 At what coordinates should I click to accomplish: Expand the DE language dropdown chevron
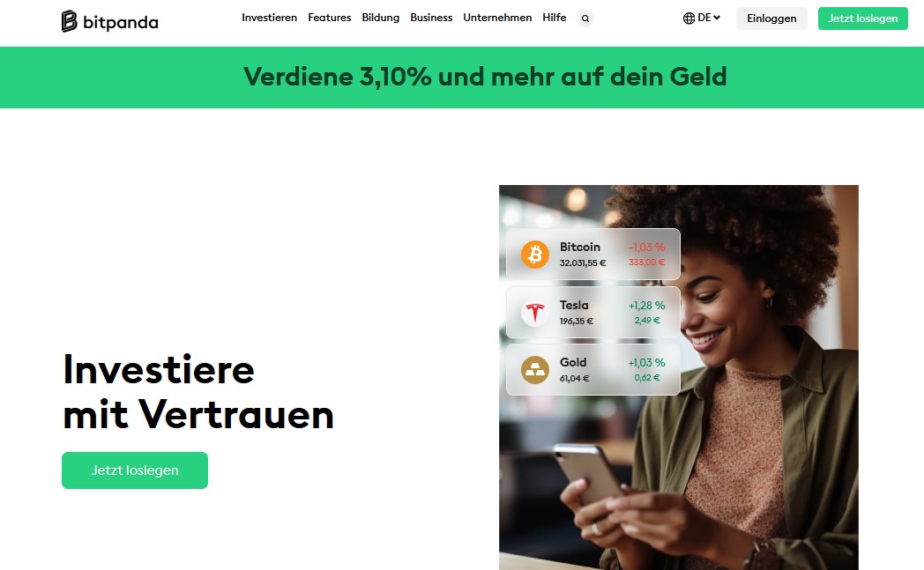tap(717, 18)
